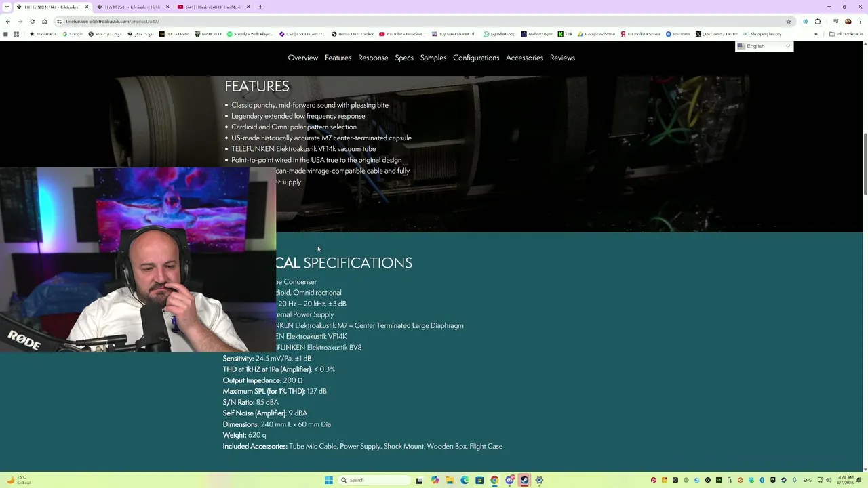
Task: Open the weather widget on the taskbar
Action: (x=19, y=480)
